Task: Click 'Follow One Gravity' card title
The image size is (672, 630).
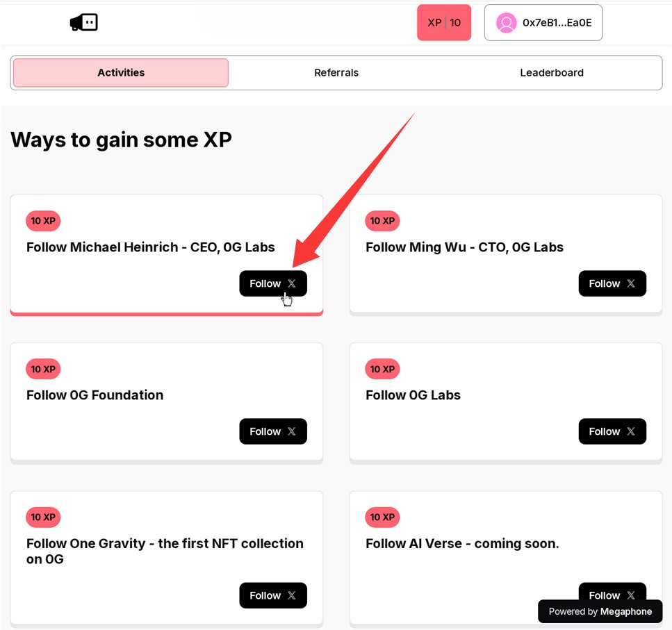Action: pyautogui.click(x=165, y=552)
